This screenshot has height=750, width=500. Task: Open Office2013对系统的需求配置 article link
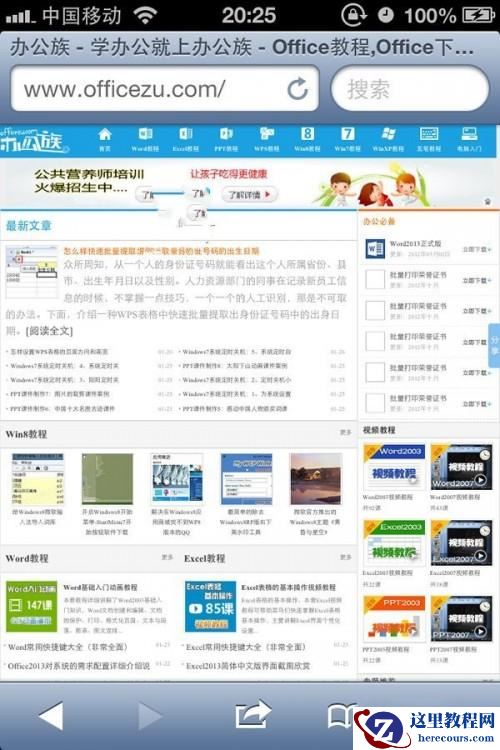(79, 665)
